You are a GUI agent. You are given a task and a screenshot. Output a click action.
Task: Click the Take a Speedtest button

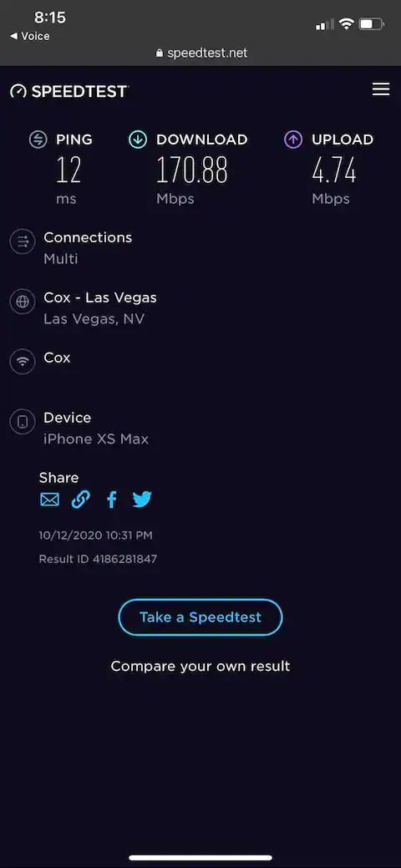tap(200, 617)
